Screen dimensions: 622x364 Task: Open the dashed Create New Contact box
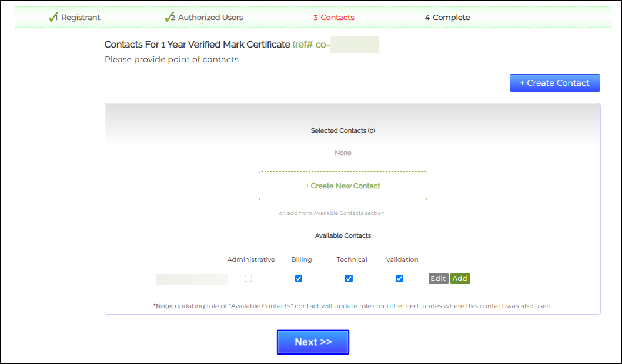coord(343,186)
